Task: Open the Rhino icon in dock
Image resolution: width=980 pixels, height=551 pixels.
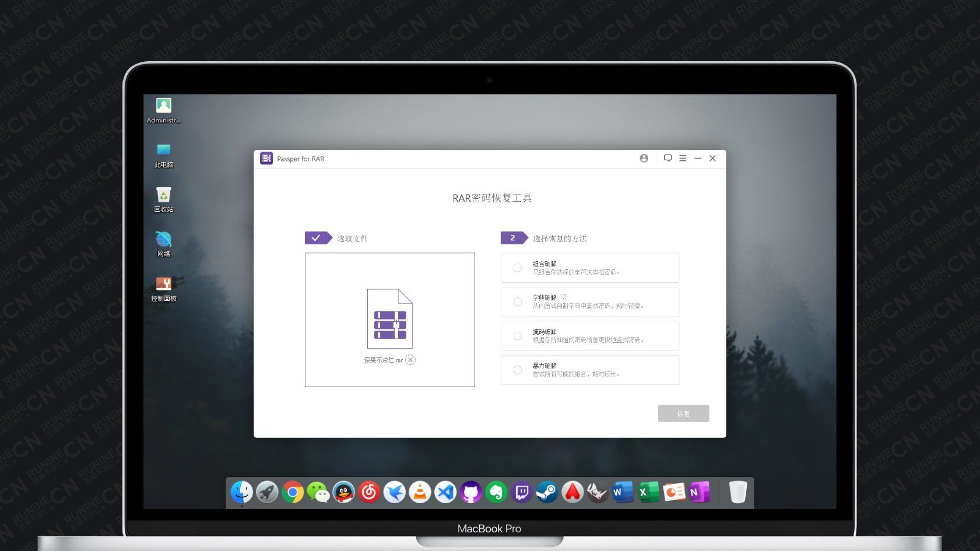Action: [598, 493]
